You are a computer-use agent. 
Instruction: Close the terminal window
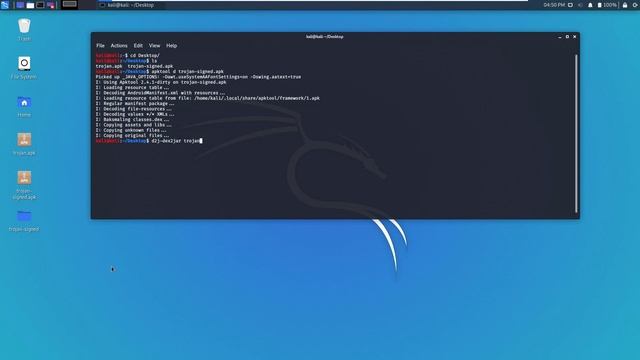575,37
